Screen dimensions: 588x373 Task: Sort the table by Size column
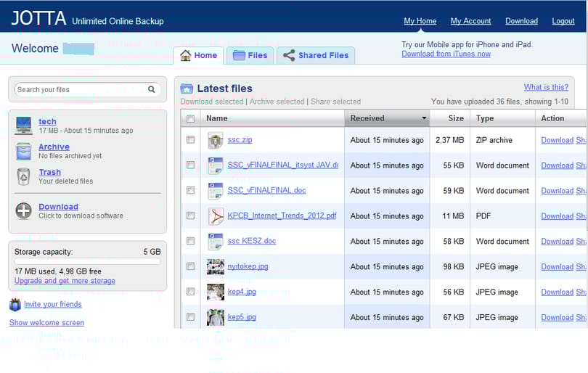[x=456, y=118]
